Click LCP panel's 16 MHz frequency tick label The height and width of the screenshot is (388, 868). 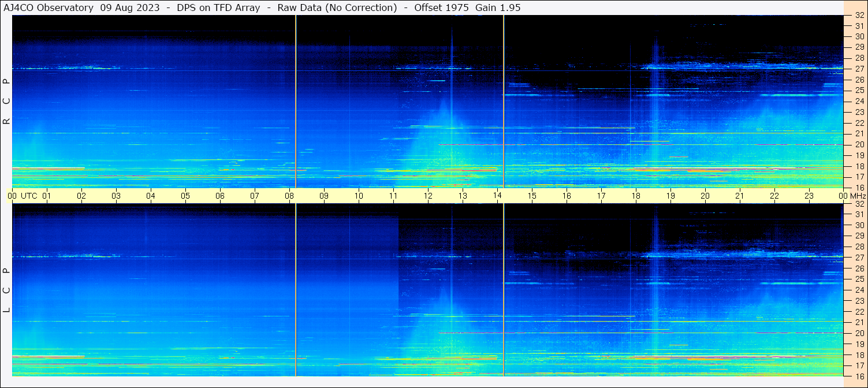point(859,376)
